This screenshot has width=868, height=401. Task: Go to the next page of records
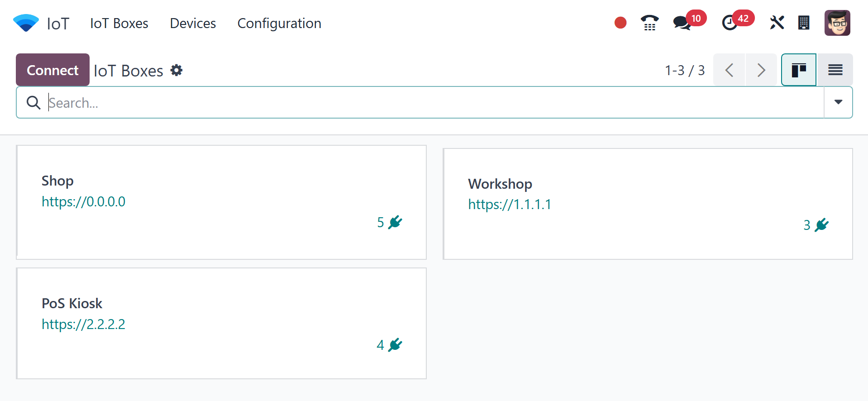pos(761,70)
